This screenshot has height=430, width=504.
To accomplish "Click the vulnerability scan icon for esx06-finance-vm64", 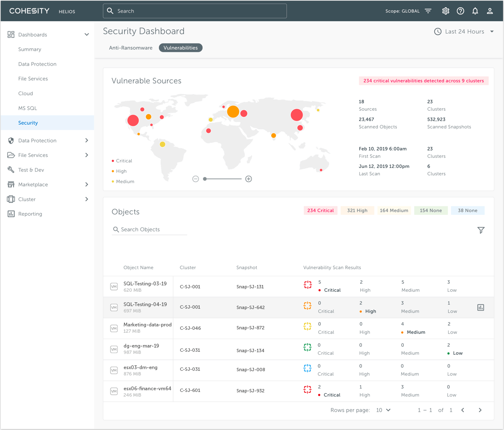I will (308, 390).
